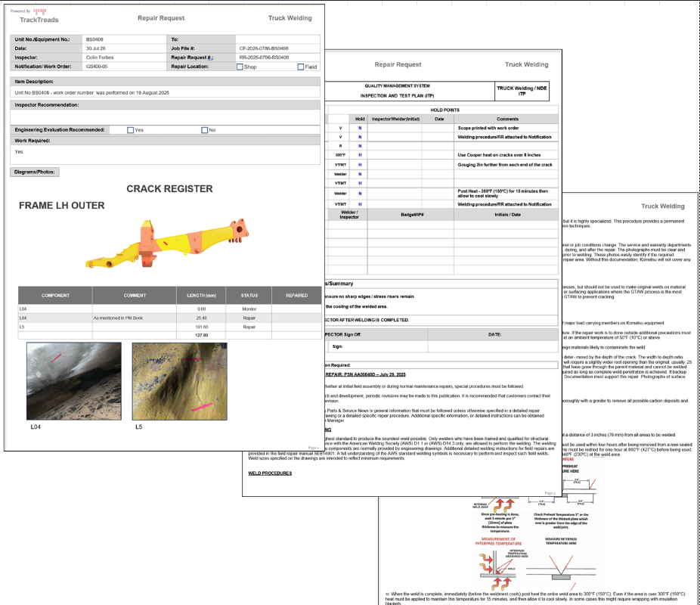Check the Shop repair location checkbox
This screenshot has height=605, width=700.
point(240,67)
